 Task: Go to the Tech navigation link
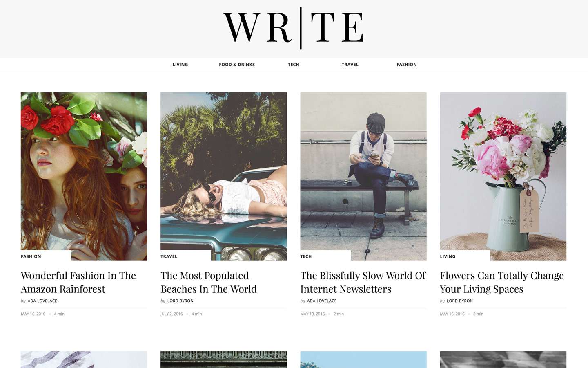click(x=294, y=65)
